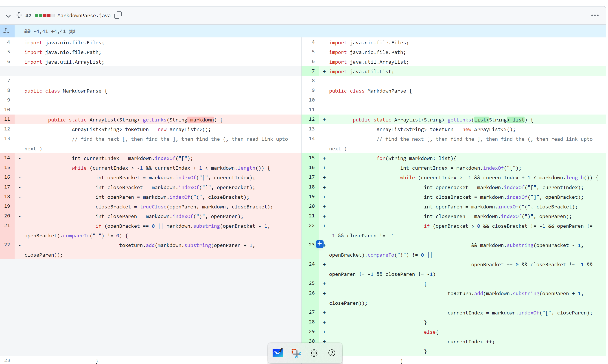608x364 pixels.
Task: Click the 'import java.util.List;' added line
Action: click(x=361, y=72)
